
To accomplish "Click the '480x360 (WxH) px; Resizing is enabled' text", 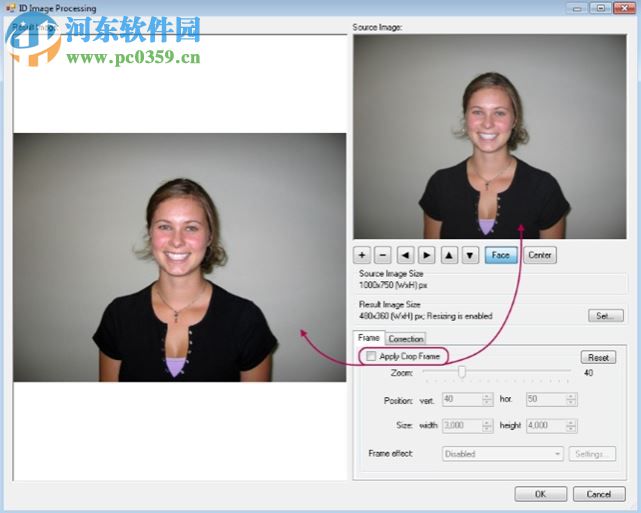I will click(426, 316).
